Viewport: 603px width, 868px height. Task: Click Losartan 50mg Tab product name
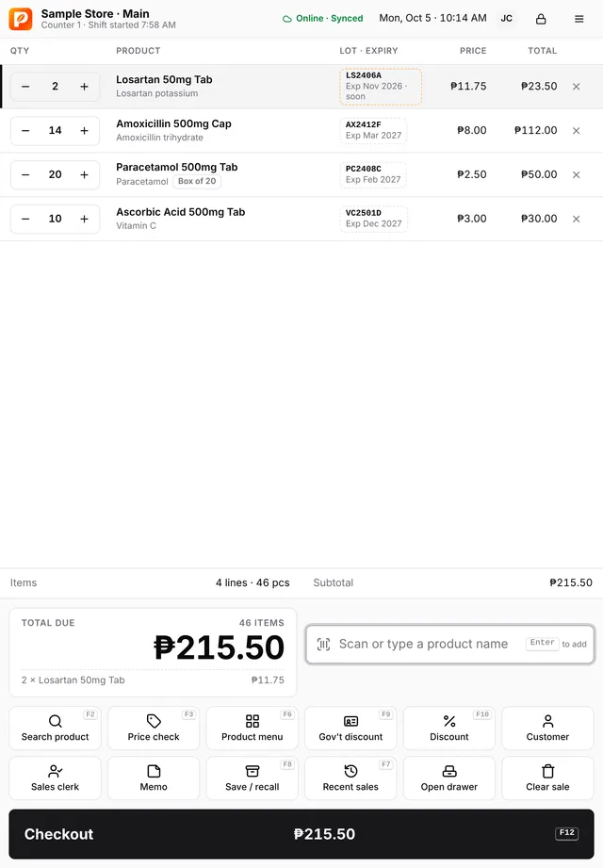click(164, 80)
